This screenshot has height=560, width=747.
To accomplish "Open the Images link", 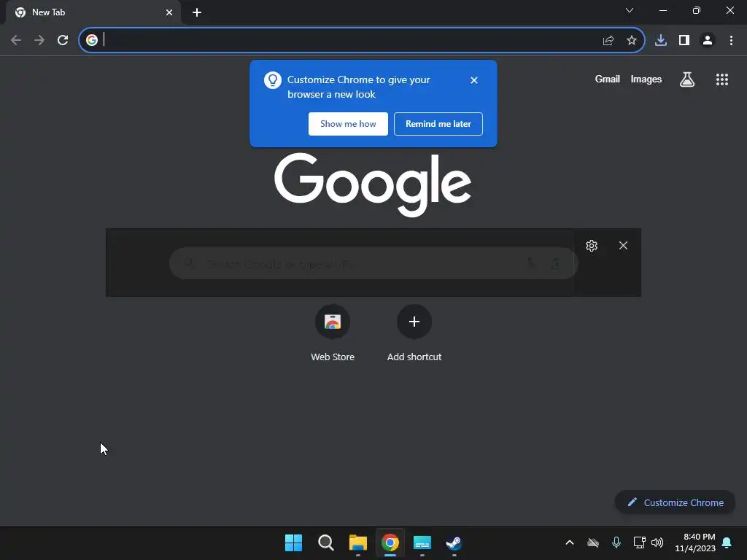I will [x=646, y=79].
